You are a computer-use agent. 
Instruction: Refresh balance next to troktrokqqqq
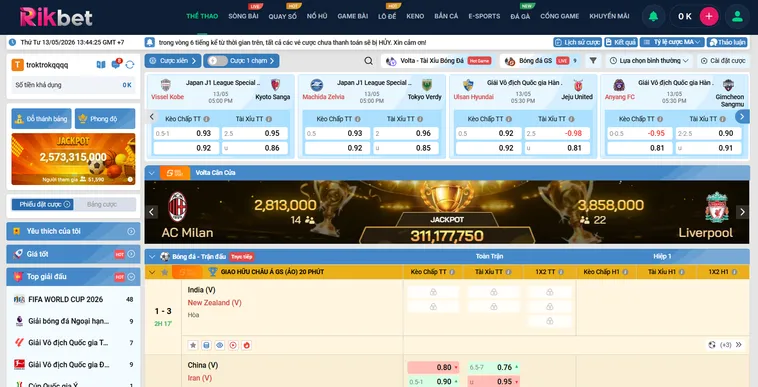click(130, 65)
